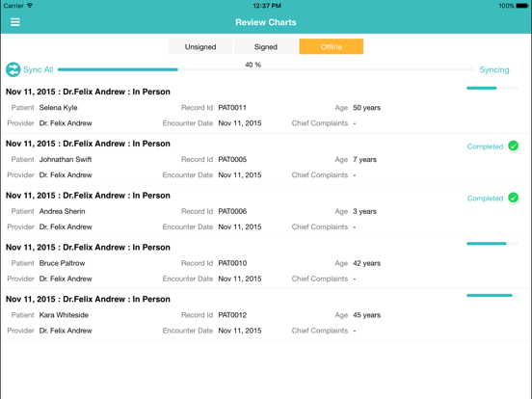Click Completed label for Johnathan Swift
The height and width of the screenshot is (399, 532).
click(485, 146)
